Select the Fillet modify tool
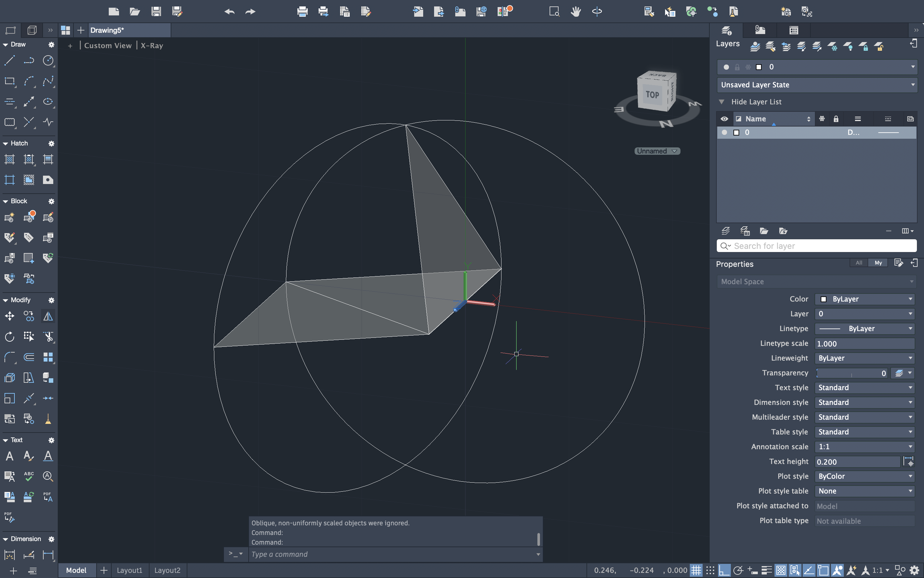The image size is (924, 578). coord(10,357)
